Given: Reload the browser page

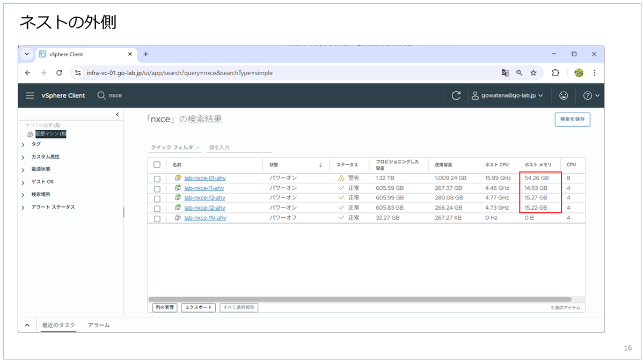Looking at the screenshot, I should 59,73.
